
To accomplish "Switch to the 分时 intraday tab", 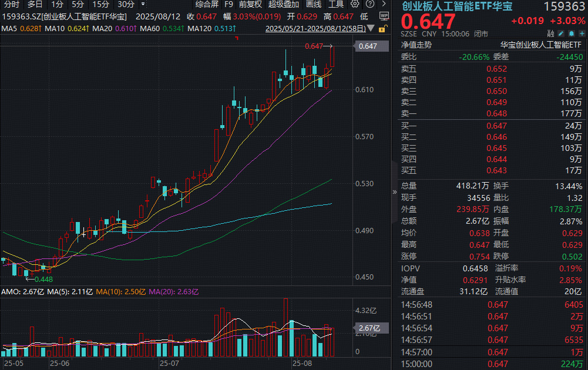I will tap(11, 4).
